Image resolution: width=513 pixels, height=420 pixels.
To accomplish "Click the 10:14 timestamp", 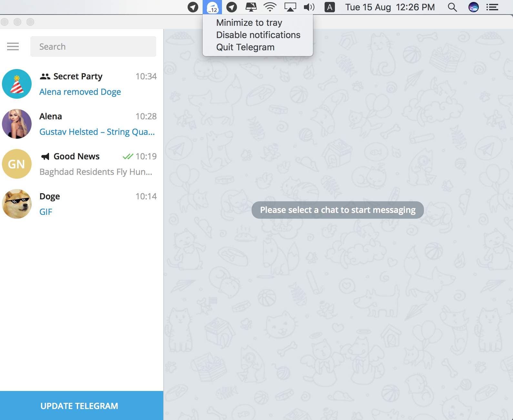I will tap(146, 196).
